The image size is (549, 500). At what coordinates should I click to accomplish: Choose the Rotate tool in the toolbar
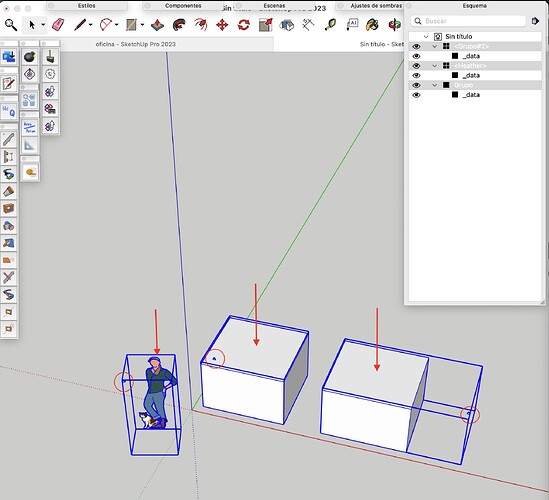(244, 25)
